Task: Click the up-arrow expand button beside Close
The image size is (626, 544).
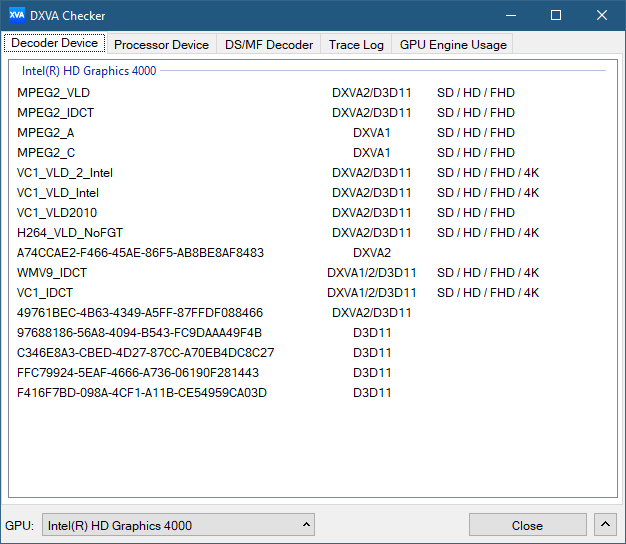Action: [605, 525]
